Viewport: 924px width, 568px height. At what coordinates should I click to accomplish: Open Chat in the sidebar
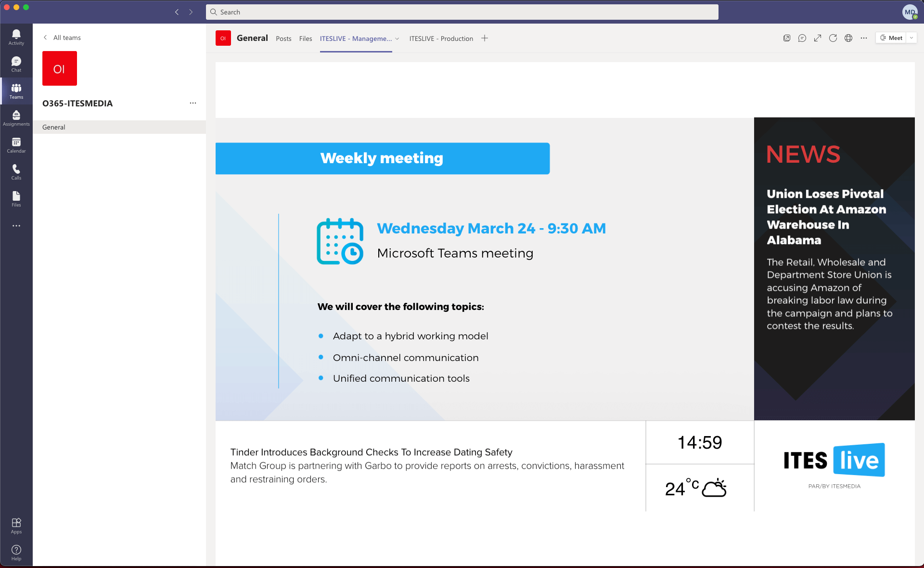(16, 64)
